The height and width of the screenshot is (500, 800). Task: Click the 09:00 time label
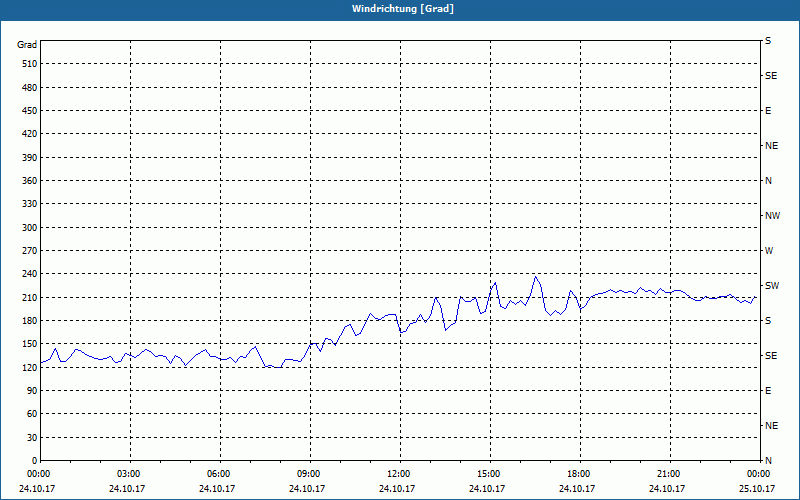tap(308, 474)
